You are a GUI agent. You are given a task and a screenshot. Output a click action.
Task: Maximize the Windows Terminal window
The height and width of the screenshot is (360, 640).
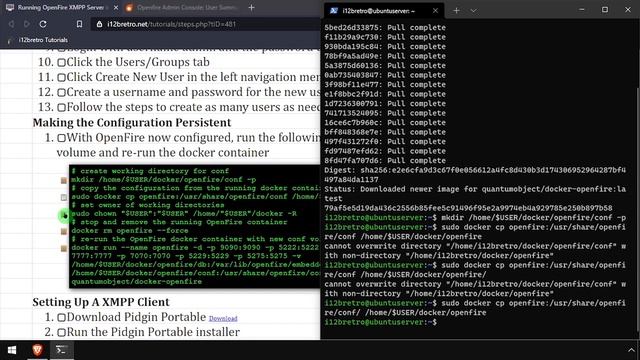click(605, 9)
